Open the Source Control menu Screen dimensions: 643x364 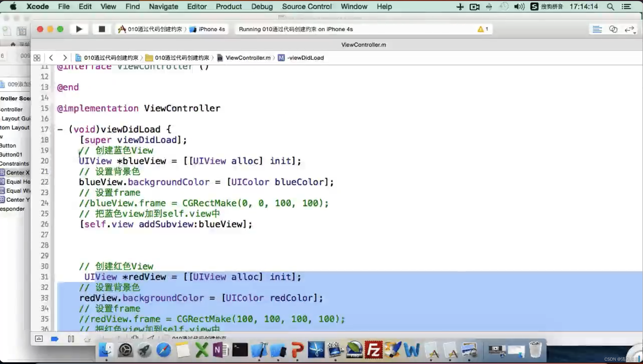(x=307, y=7)
